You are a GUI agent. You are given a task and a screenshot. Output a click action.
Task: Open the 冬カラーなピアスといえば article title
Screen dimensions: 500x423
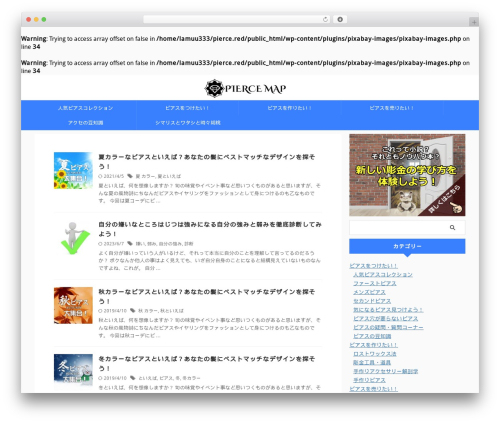coord(206,363)
